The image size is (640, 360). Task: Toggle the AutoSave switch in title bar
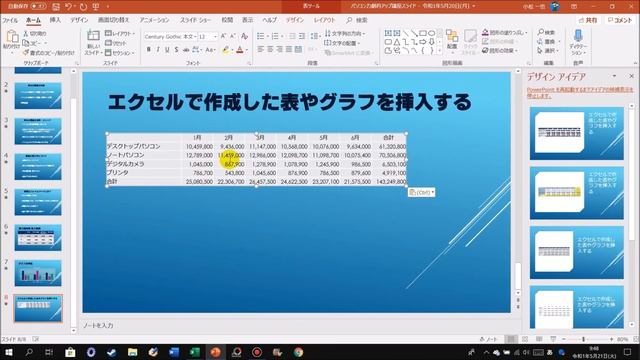coord(38,7)
